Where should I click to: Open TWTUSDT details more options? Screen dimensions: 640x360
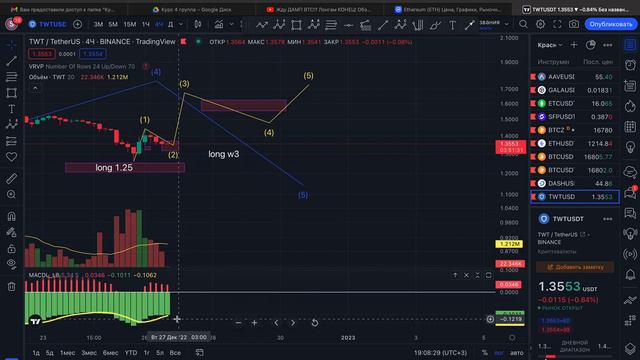[608, 219]
